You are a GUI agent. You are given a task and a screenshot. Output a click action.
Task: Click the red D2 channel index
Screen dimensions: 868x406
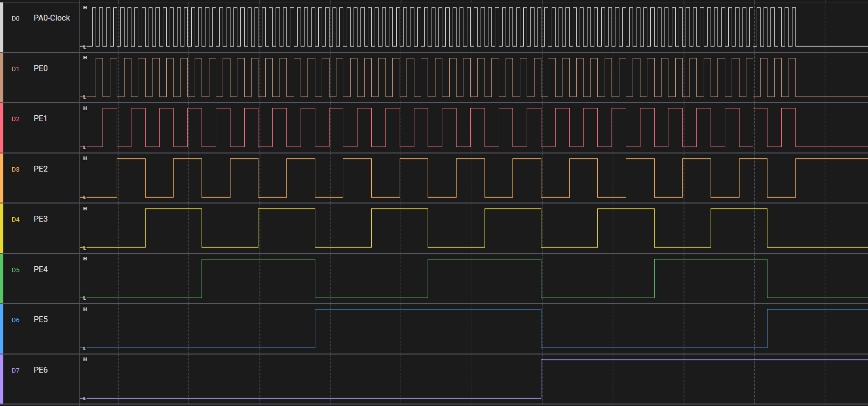pyautogui.click(x=16, y=119)
